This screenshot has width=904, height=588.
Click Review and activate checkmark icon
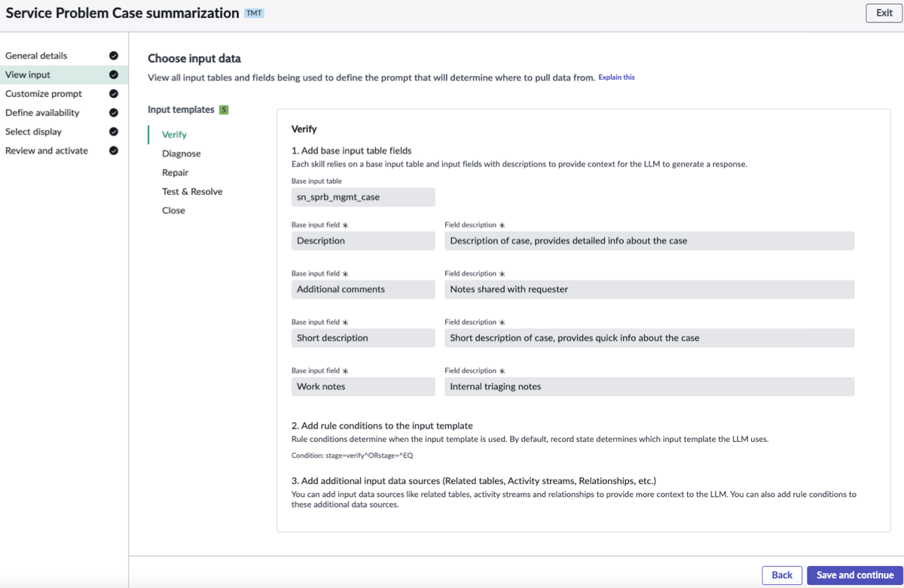click(x=114, y=151)
